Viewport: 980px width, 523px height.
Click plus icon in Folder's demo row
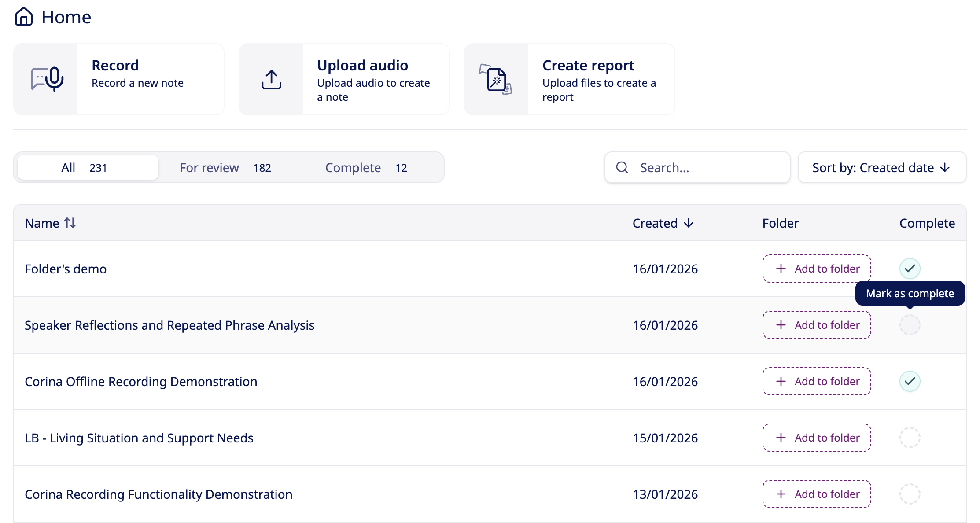(x=781, y=269)
